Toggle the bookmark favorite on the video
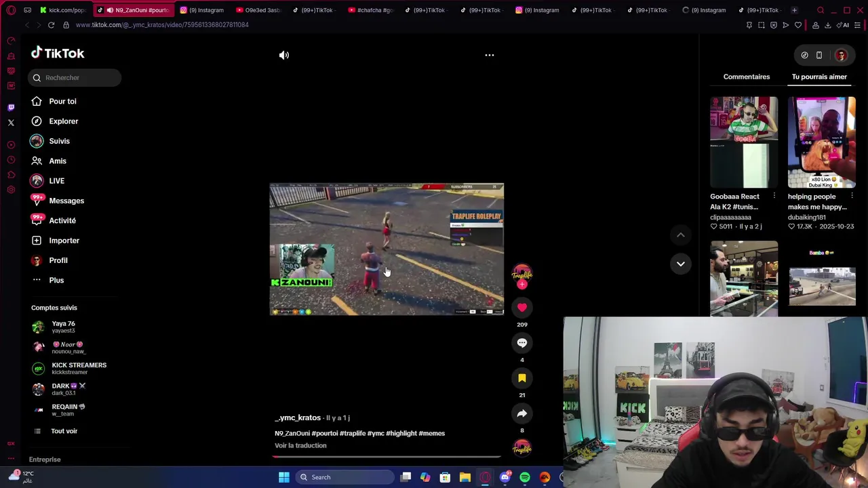868x488 pixels. pyautogui.click(x=522, y=378)
